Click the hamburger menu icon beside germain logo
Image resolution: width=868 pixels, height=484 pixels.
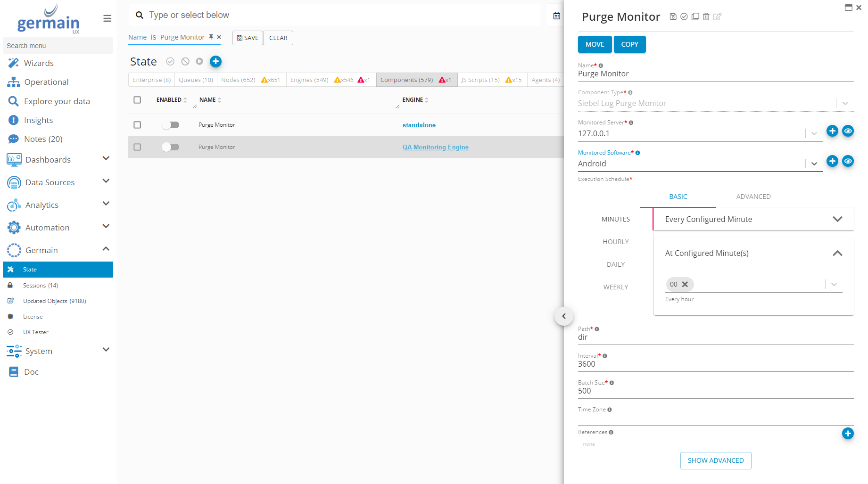point(107,18)
